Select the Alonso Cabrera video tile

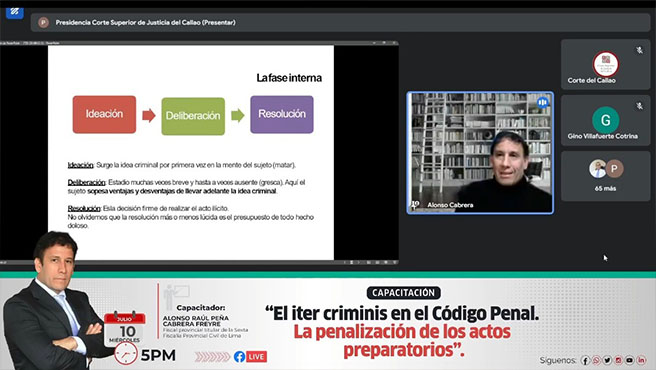click(x=480, y=153)
